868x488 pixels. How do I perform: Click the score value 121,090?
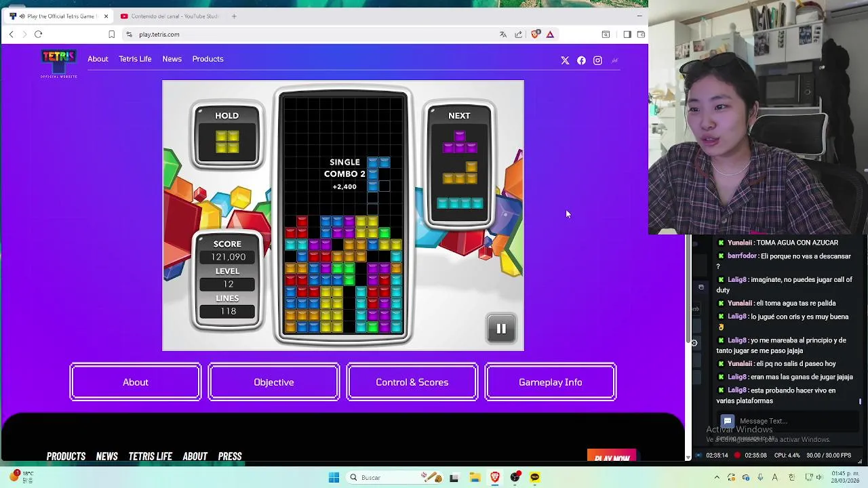pyautogui.click(x=228, y=257)
